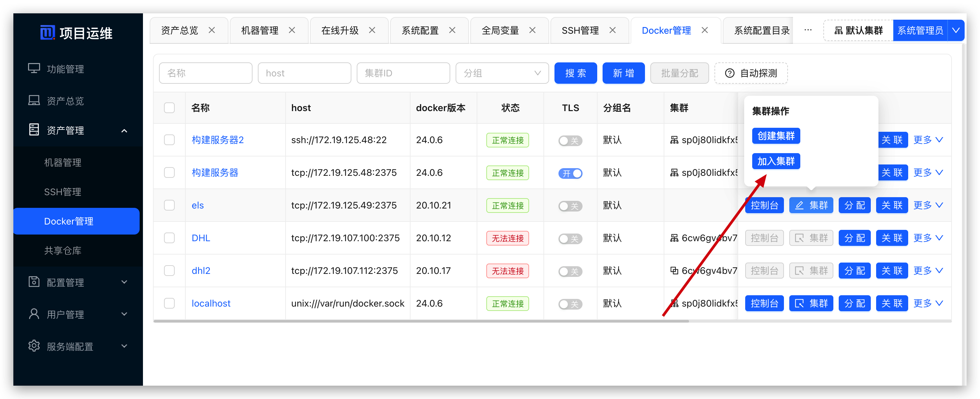Toggle TLS switch for 构建服务器 row
Image resolution: width=980 pixels, height=399 pixels.
[570, 173]
